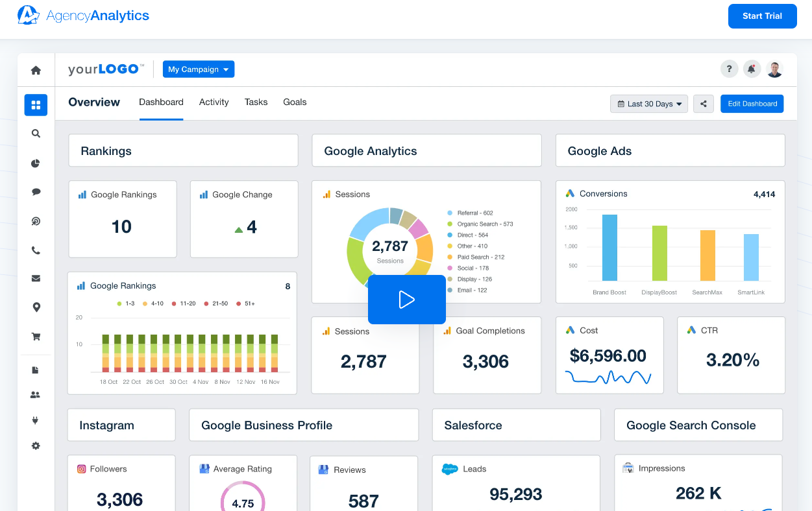Image resolution: width=812 pixels, height=511 pixels.
Task: Toggle the 11-20 rankings legend swatch
Action: click(x=175, y=303)
